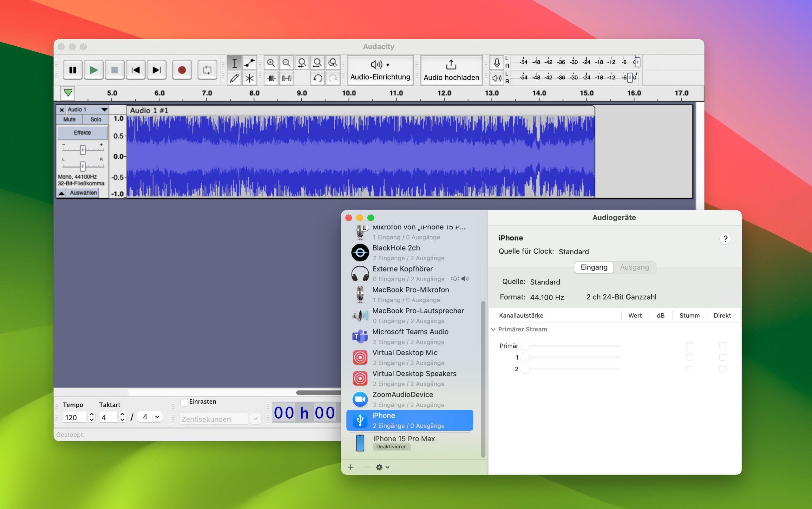Click the Tempo input field showing 120
The width and height of the screenshot is (812, 509).
coord(75,417)
